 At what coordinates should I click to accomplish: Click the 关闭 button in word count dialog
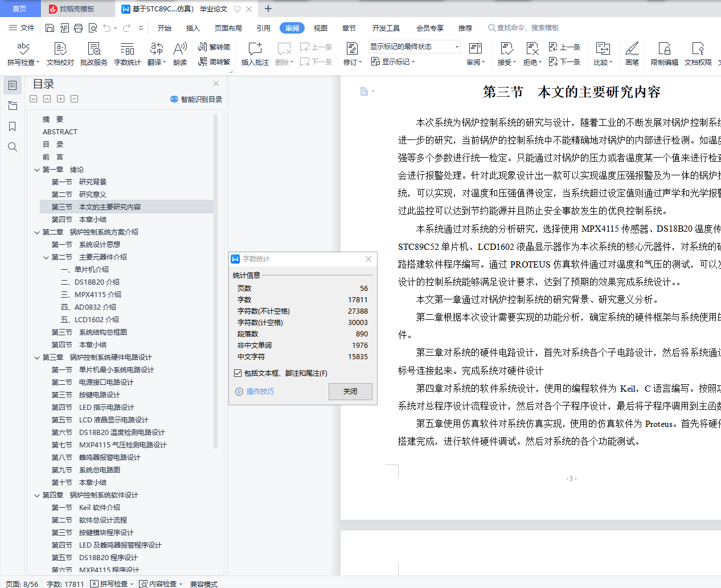point(350,392)
